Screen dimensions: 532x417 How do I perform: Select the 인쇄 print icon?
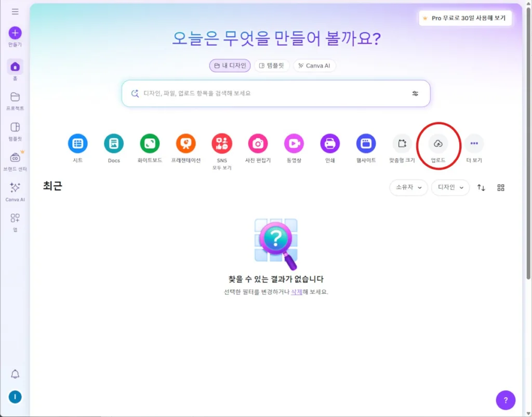tap(330, 144)
